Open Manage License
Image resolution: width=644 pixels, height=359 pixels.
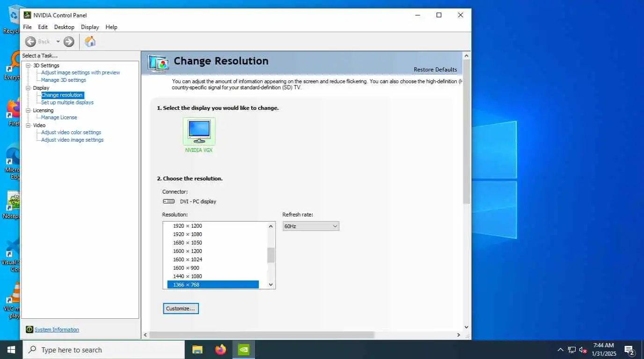59,117
